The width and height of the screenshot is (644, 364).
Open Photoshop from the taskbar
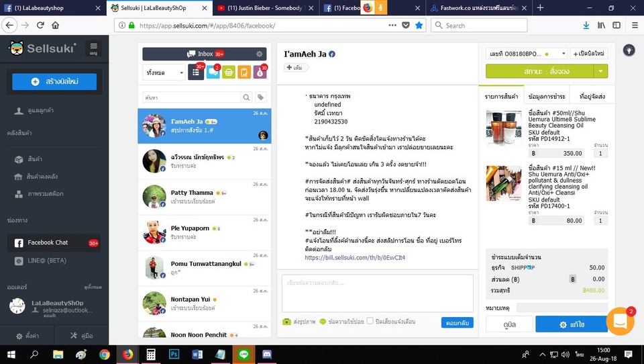174,355
